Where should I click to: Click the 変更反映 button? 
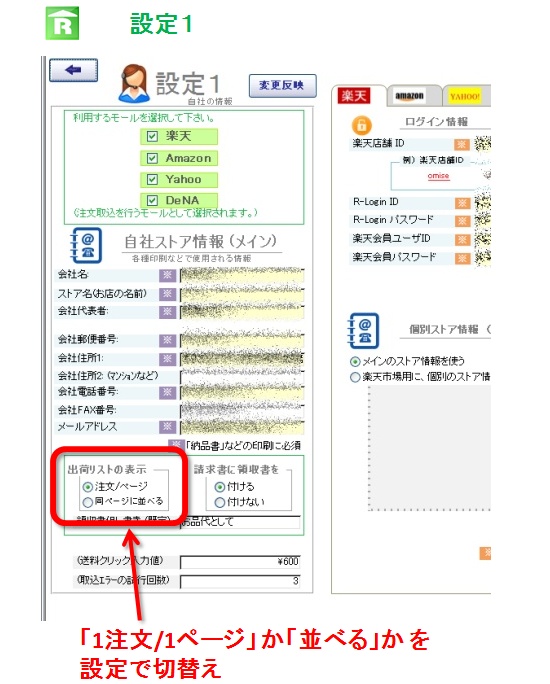(x=282, y=86)
